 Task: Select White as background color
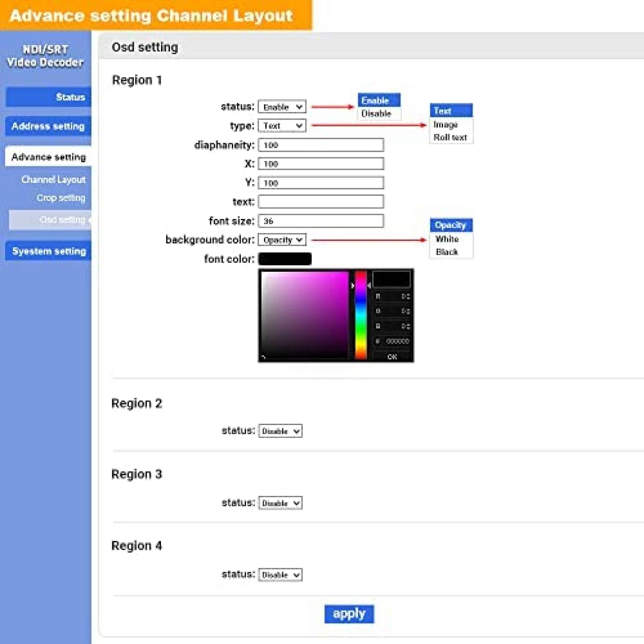446,239
